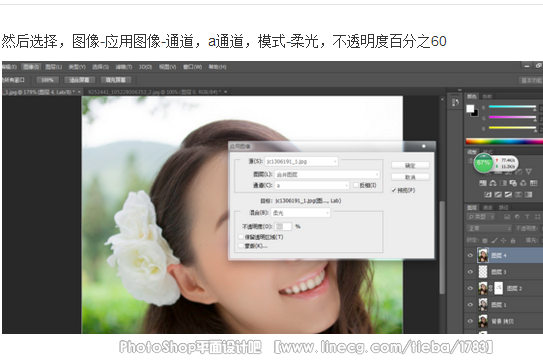Add a Black & White adjustment
The image size is (543, 364).
503,183
